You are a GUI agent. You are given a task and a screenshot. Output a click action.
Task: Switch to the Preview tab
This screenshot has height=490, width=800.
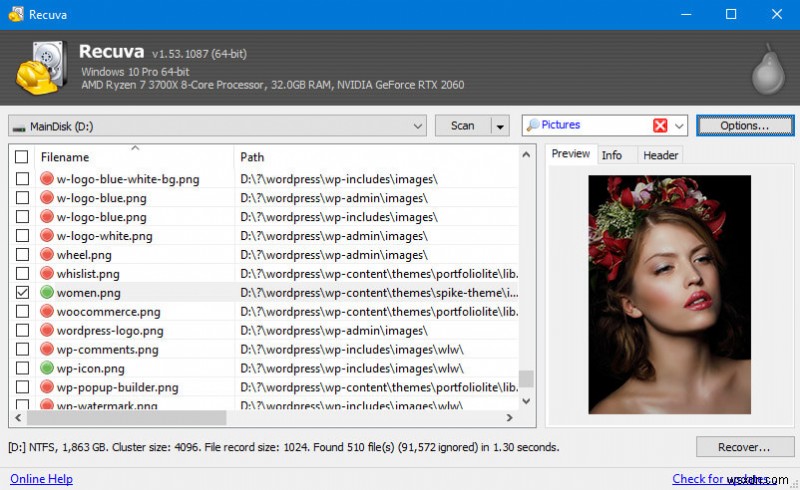coord(571,154)
